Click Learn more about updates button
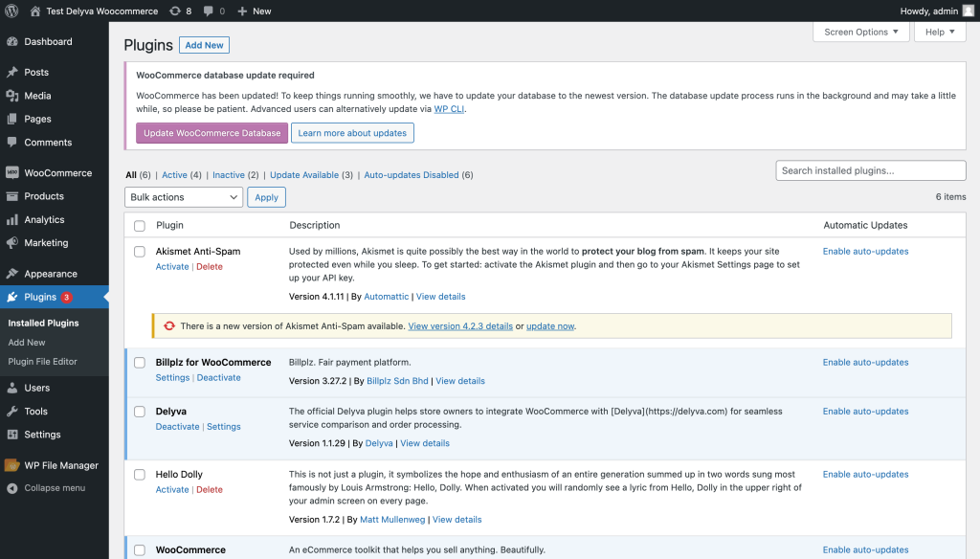Image resolution: width=980 pixels, height=559 pixels. tap(352, 133)
